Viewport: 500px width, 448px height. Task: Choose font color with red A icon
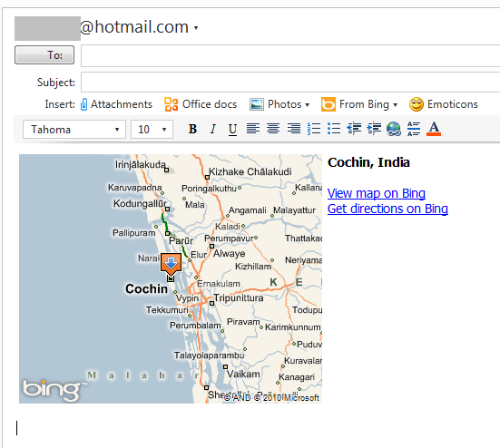click(434, 129)
